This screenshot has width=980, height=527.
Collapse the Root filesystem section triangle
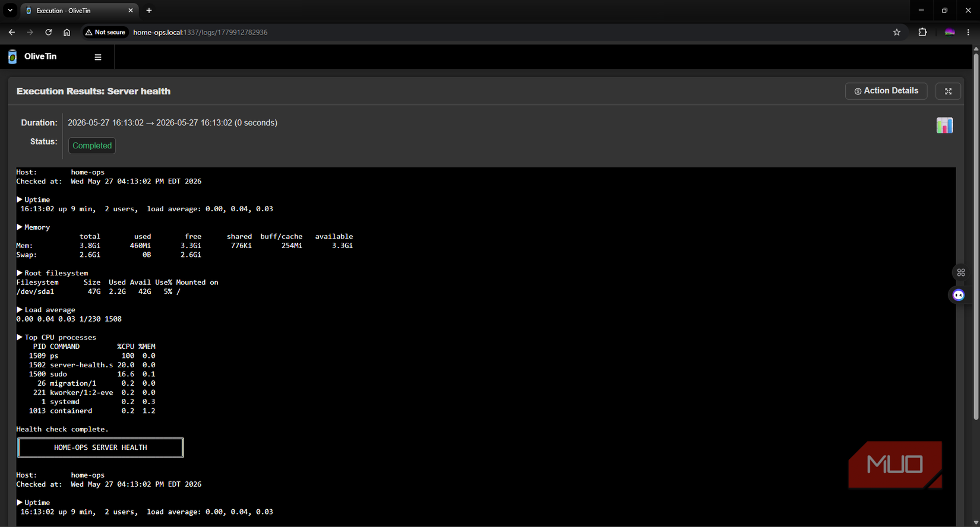point(20,273)
